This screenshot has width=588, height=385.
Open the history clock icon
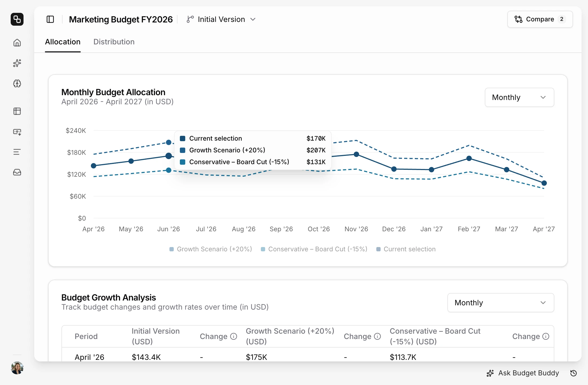574,373
